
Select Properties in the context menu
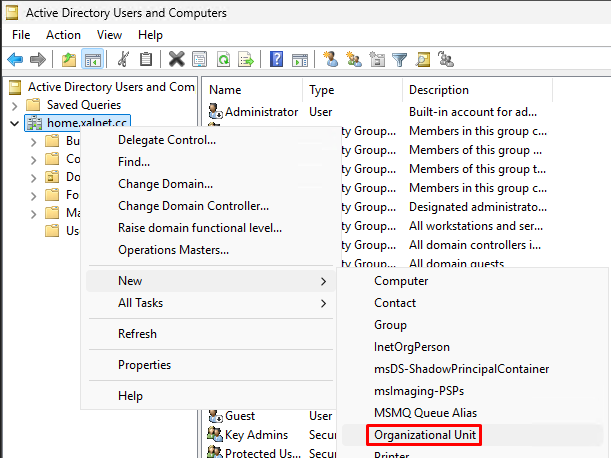(144, 365)
